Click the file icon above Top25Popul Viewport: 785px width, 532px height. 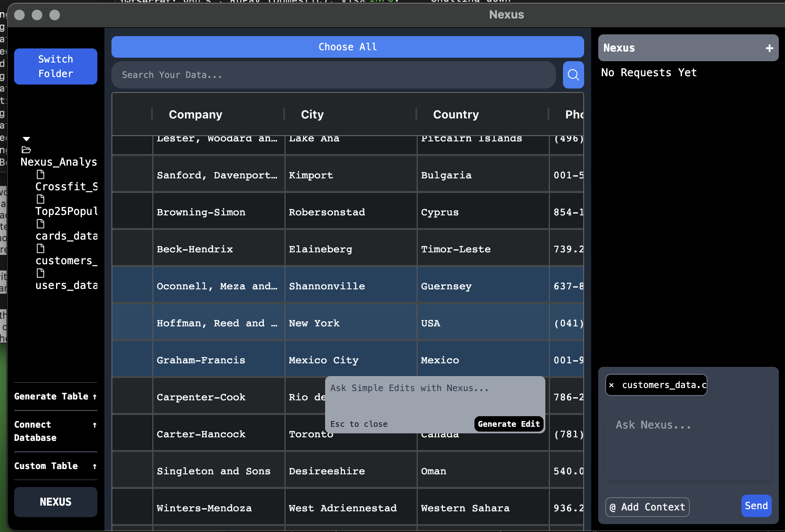pos(41,199)
